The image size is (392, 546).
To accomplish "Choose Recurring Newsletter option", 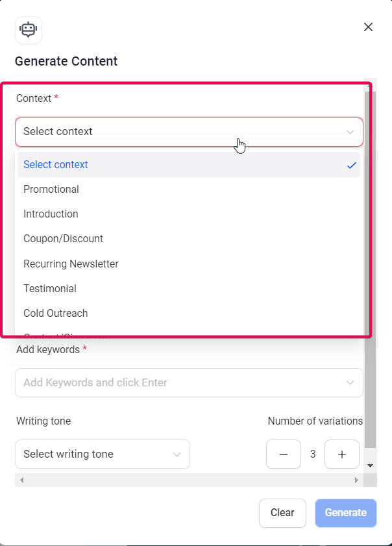I will [x=71, y=264].
